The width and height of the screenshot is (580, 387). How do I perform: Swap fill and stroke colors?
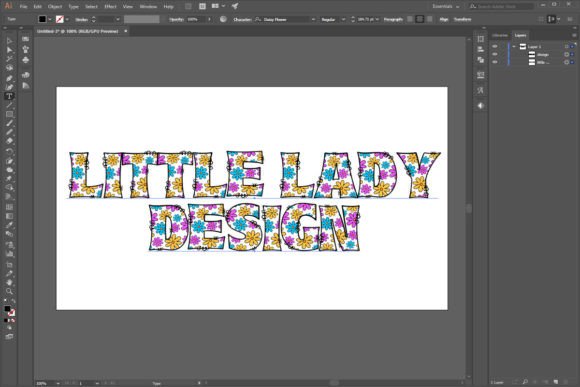click(x=13, y=301)
